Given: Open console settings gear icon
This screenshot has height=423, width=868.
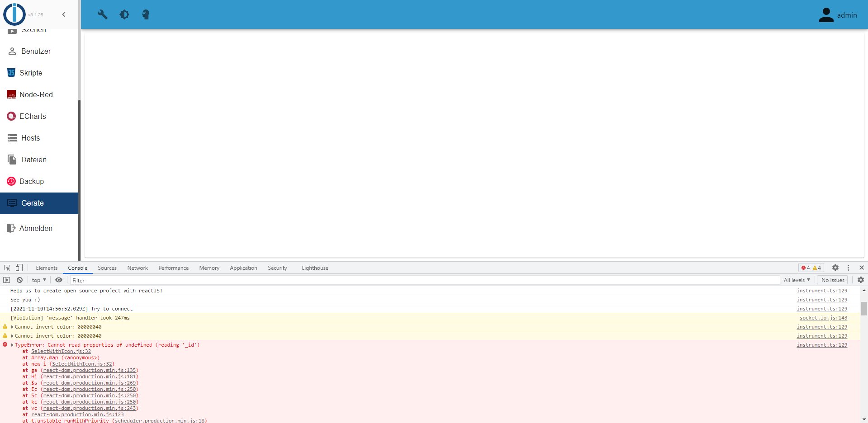Looking at the screenshot, I should coord(860,280).
